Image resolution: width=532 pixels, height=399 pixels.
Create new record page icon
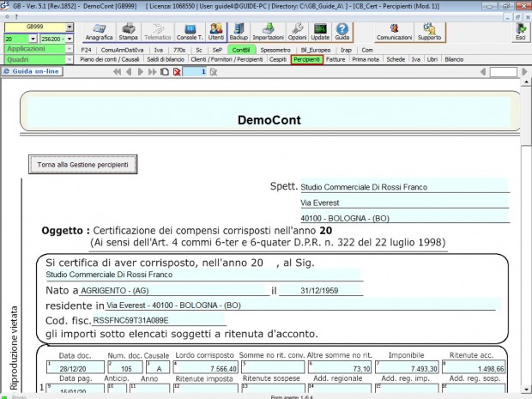click(x=165, y=72)
